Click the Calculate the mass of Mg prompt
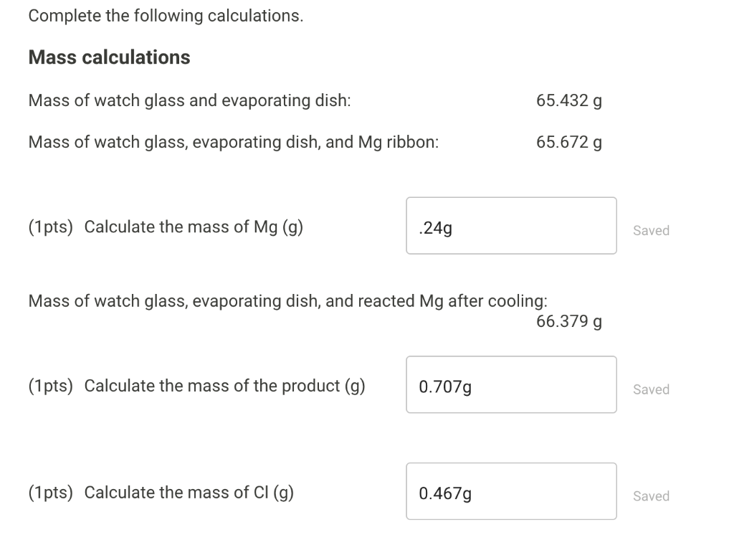 click(x=194, y=227)
